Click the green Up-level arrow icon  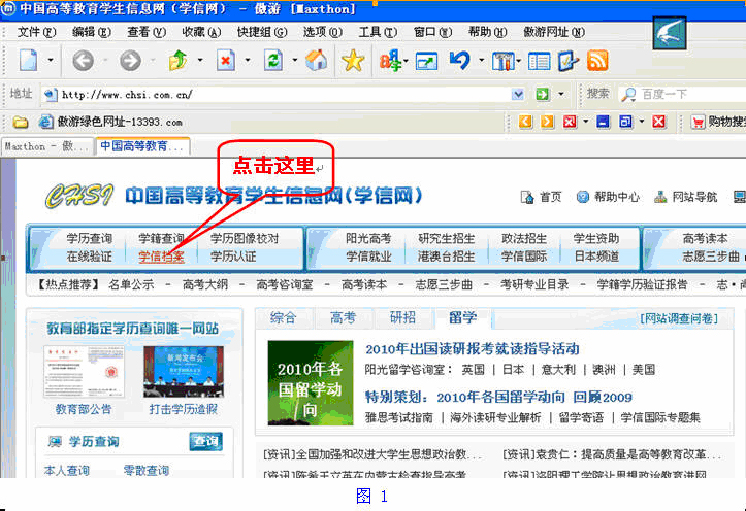178,60
